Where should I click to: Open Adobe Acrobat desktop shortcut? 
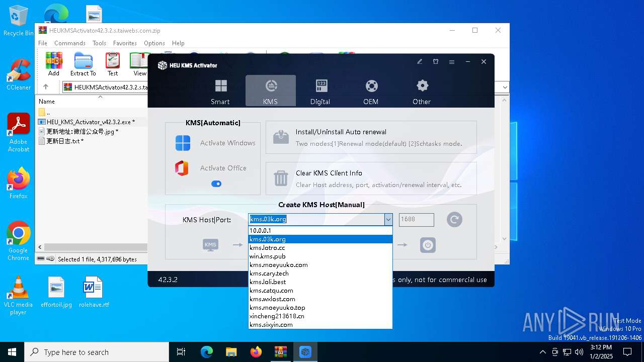(19, 132)
